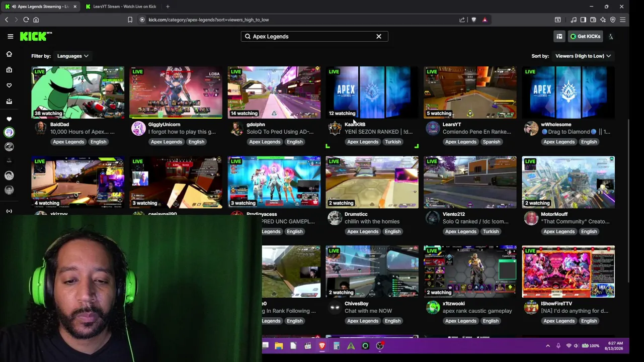644x362 pixels.
Task: Open Brave Shields panel
Action: 473,20
